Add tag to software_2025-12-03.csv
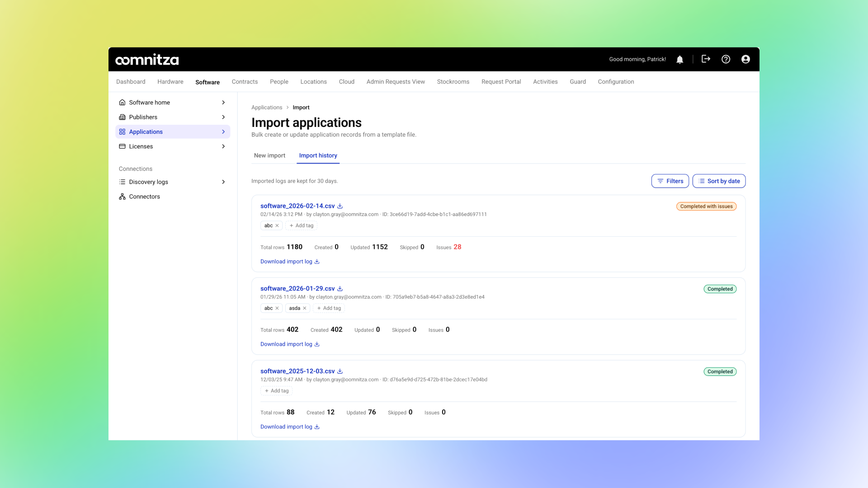 coord(276,391)
